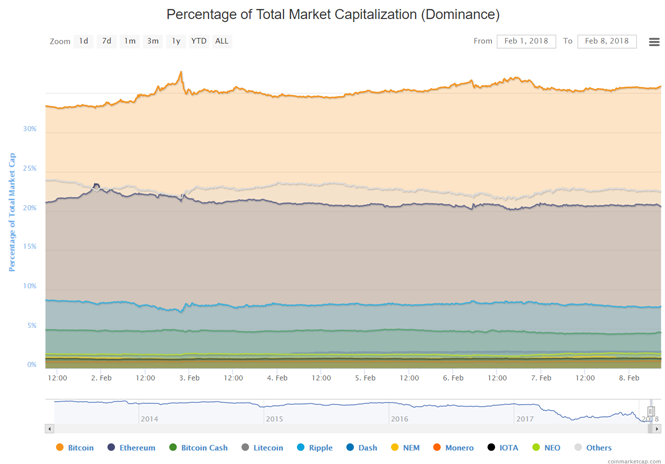Image resolution: width=665 pixels, height=464 pixels.
Task: Click the Ripple legend marker
Action: point(301,448)
